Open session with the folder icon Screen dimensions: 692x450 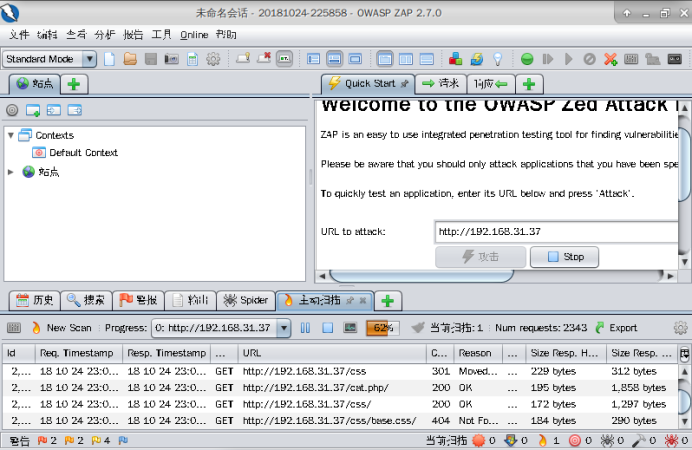(130, 59)
